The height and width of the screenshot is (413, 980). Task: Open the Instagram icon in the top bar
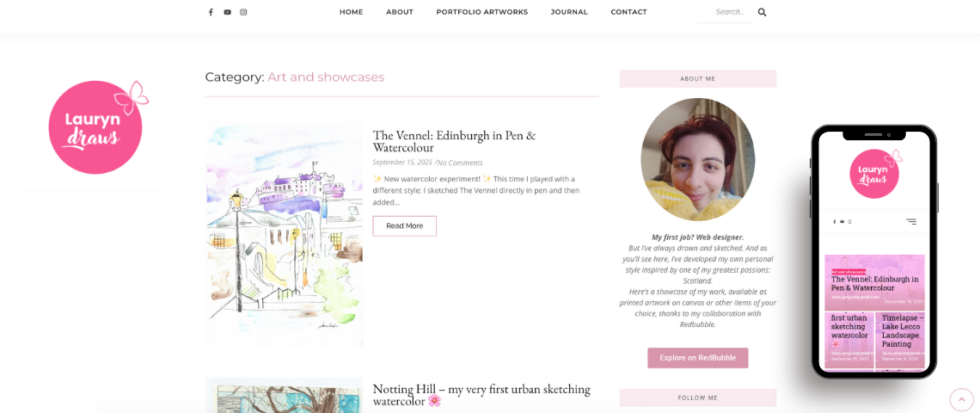(244, 12)
